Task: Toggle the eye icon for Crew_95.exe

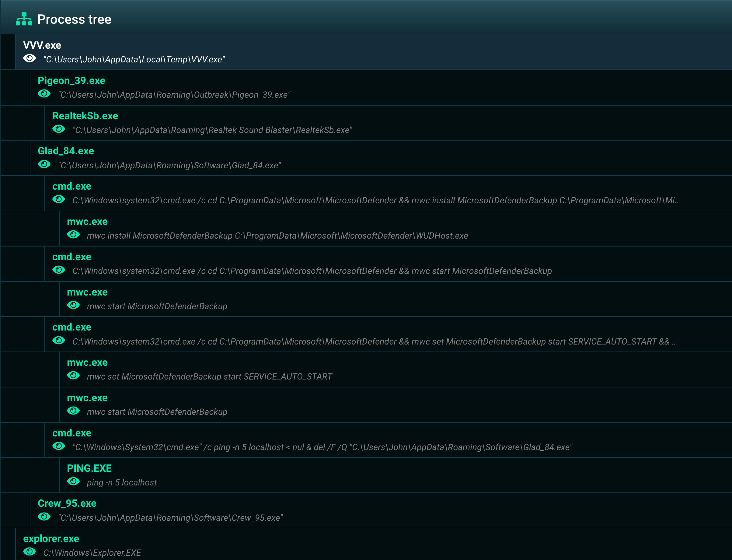Action: click(x=44, y=517)
